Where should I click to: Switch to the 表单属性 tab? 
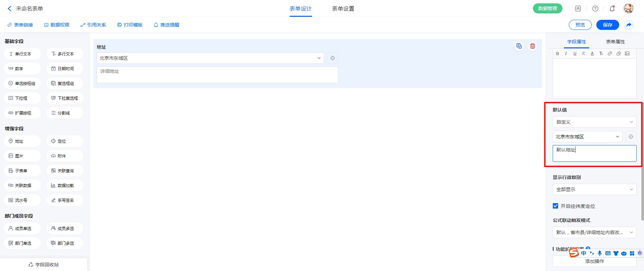615,42
